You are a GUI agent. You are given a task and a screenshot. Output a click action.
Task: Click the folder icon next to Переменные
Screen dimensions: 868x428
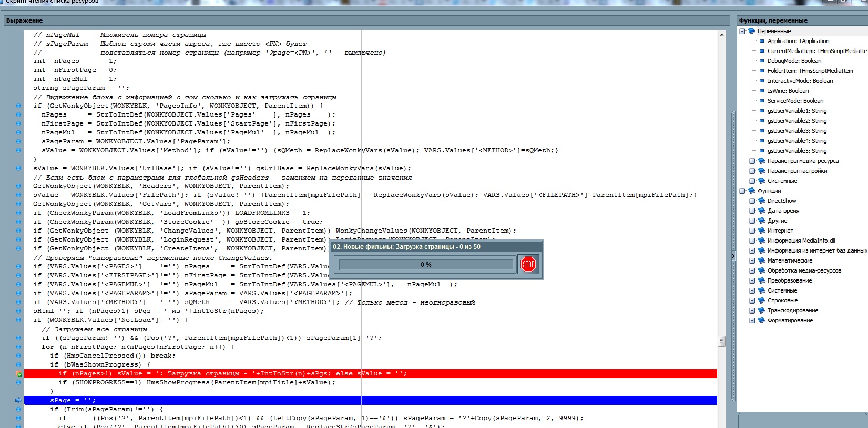(751, 31)
